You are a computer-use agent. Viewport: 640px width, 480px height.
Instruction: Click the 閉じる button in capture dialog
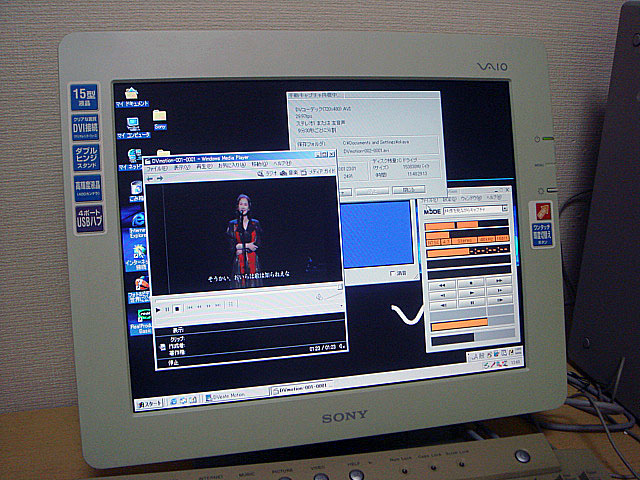409,190
